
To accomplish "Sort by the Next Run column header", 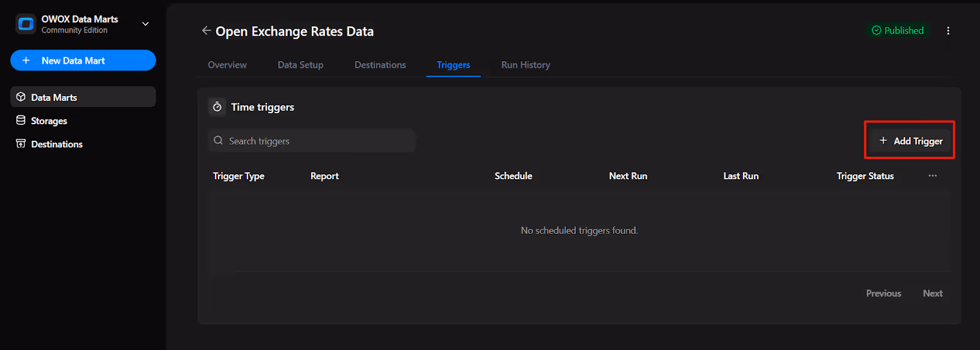I will (x=628, y=176).
